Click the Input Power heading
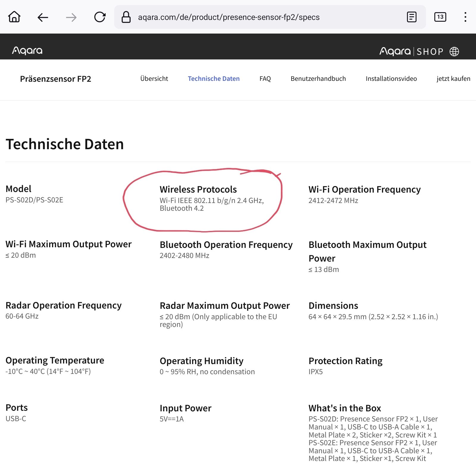 (x=185, y=408)
